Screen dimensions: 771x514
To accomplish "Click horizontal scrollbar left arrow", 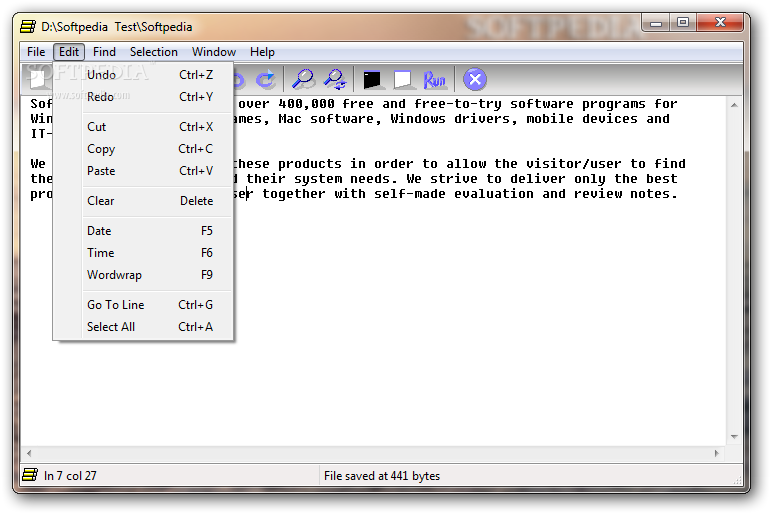I will [29, 453].
